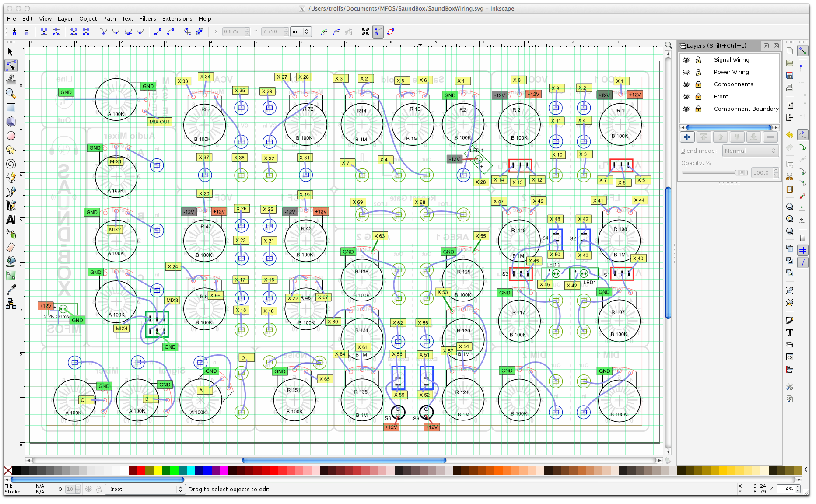Activate the Calligraphy pen tool
Image resolution: width=816 pixels, height=504 pixels.
point(11,206)
